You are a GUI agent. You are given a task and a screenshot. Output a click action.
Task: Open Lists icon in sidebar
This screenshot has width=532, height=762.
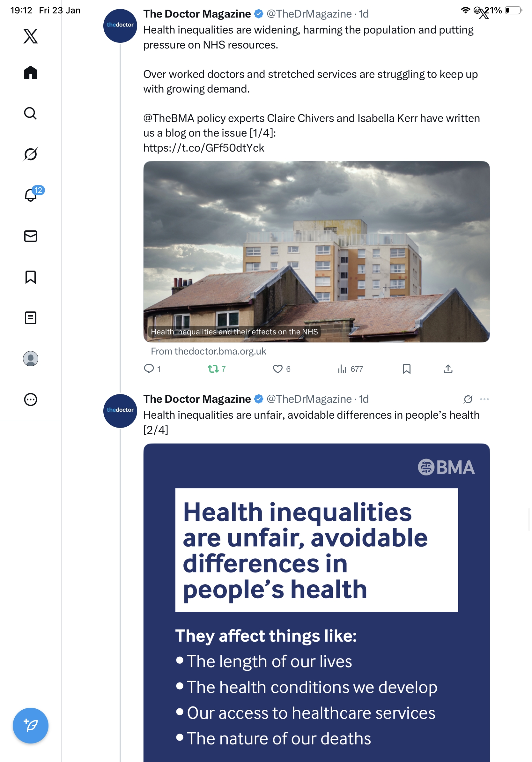click(x=31, y=317)
